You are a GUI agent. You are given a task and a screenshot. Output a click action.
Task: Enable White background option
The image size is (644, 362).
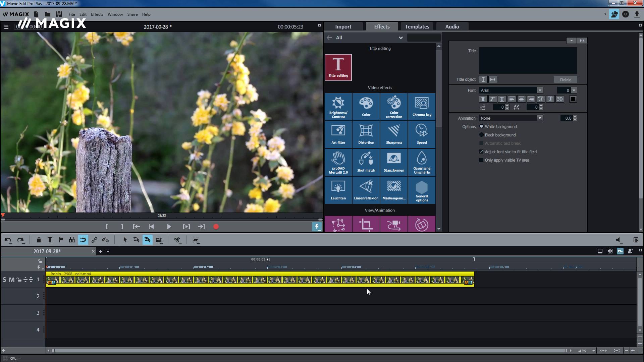coord(481,126)
